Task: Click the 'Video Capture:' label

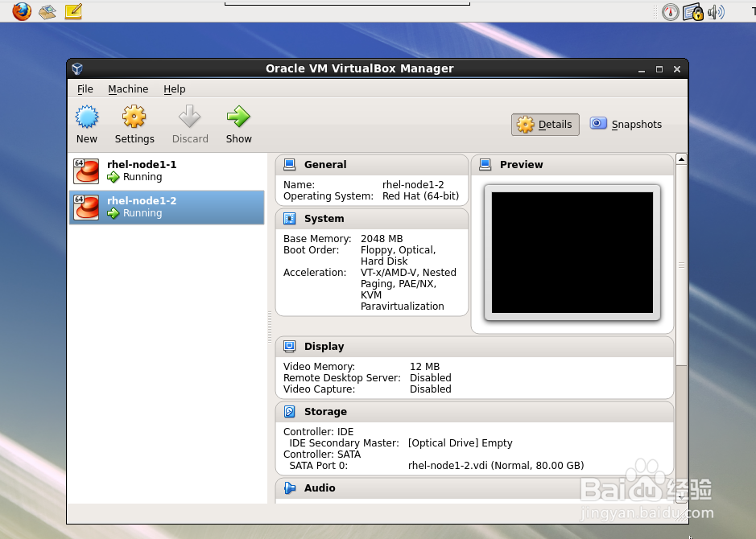Action: coord(319,389)
